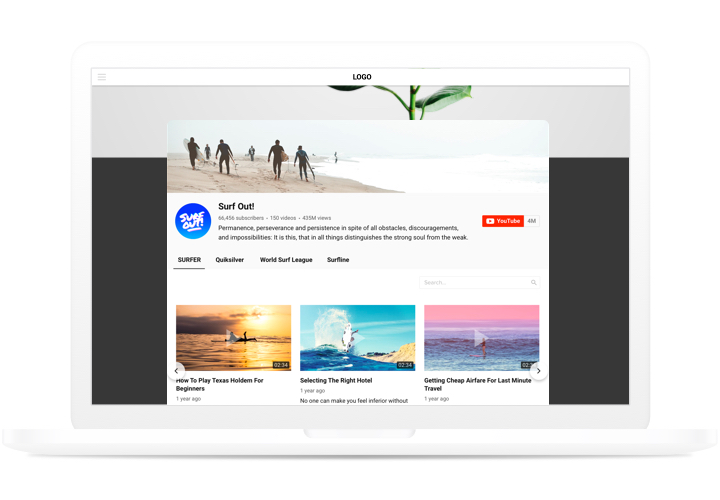Select the World Surf League tab
720x500 pixels.
click(x=286, y=260)
